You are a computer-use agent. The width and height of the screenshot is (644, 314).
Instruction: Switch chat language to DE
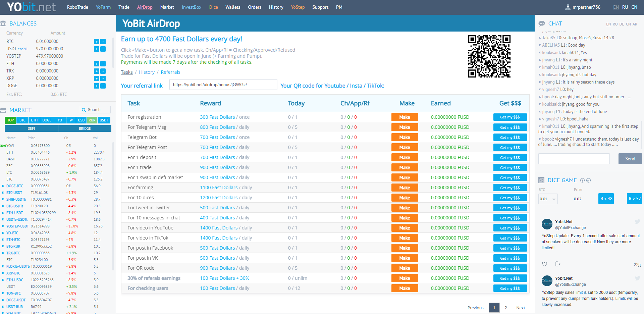[x=622, y=24]
